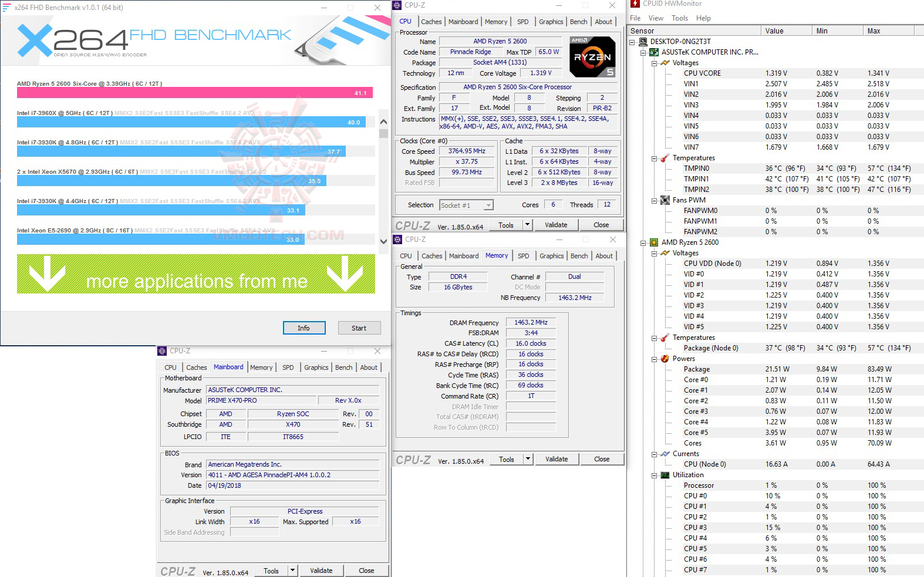Click the Voltages icon under ASUSTeK COMPUTER

665,63
